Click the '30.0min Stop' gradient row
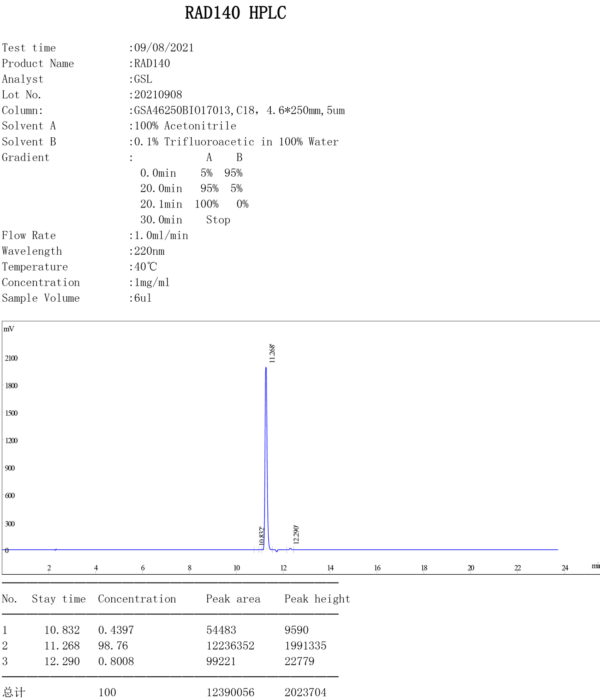Image resolution: width=600 pixels, height=700 pixels. tap(185, 220)
